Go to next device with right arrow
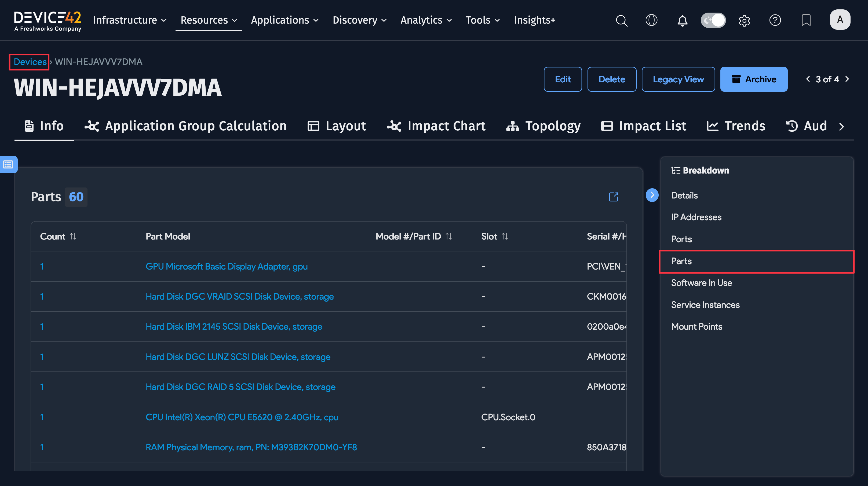The height and width of the screenshot is (486, 868). tap(847, 79)
